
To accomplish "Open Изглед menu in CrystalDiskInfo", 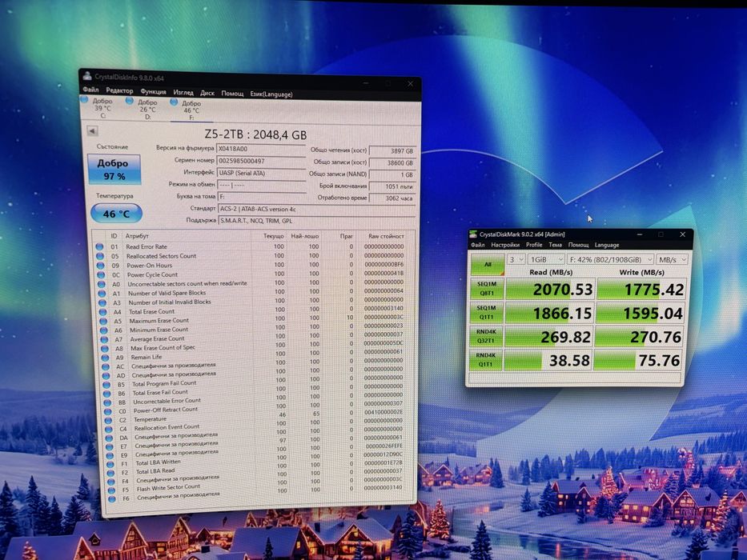I will (183, 92).
